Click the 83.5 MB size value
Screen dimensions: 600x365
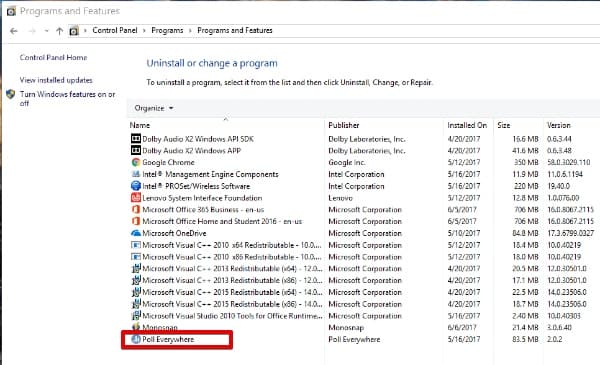(x=525, y=339)
